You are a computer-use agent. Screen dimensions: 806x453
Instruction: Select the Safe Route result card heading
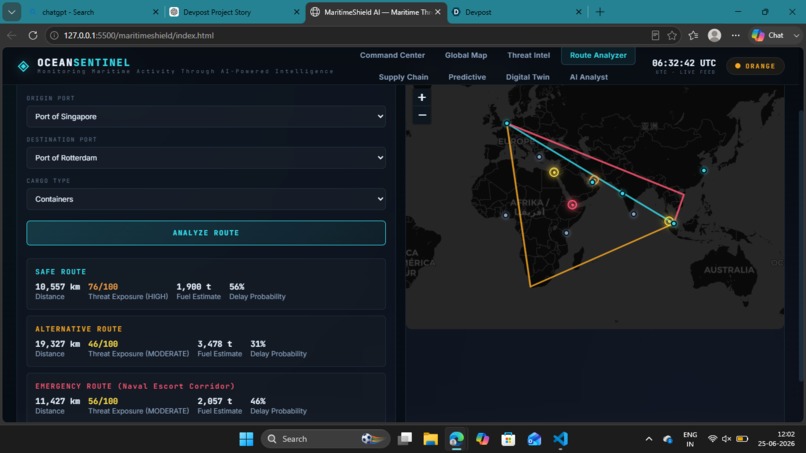point(61,271)
